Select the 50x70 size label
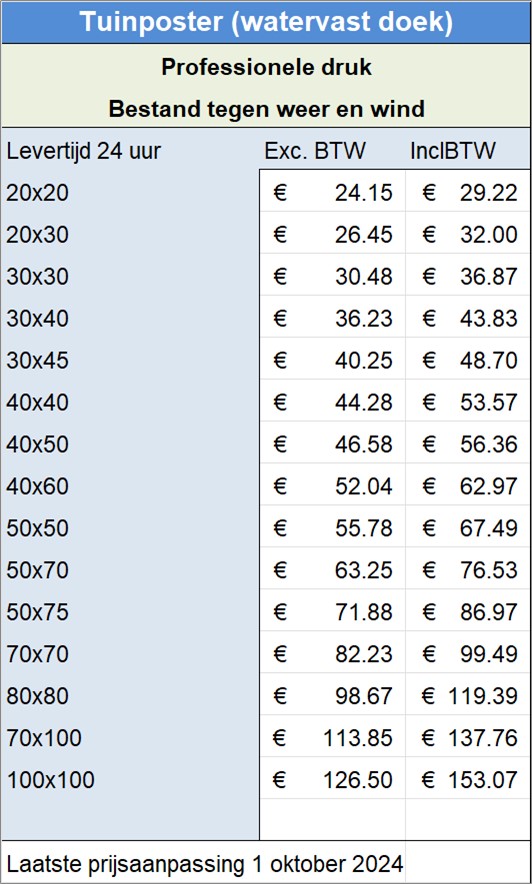This screenshot has height=884, width=532. click(x=37, y=570)
